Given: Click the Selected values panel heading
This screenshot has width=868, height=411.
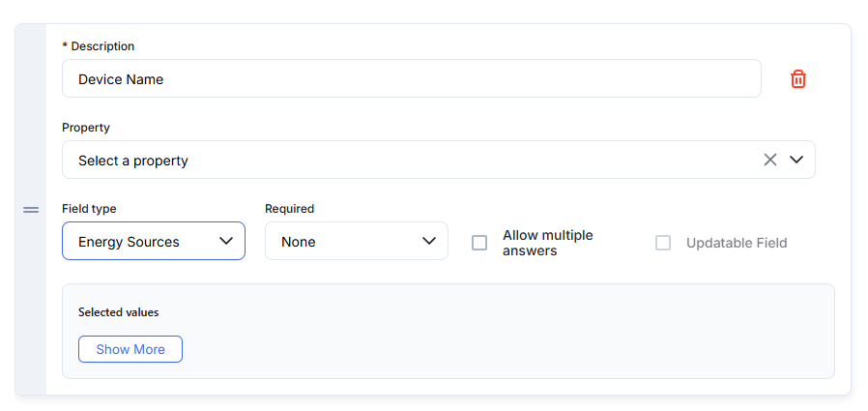Looking at the screenshot, I should coord(119,312).
